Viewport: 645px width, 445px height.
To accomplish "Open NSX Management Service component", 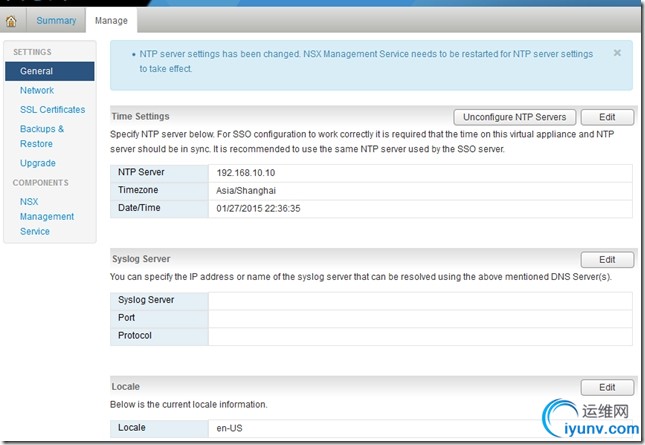I will tap(47, 216).
